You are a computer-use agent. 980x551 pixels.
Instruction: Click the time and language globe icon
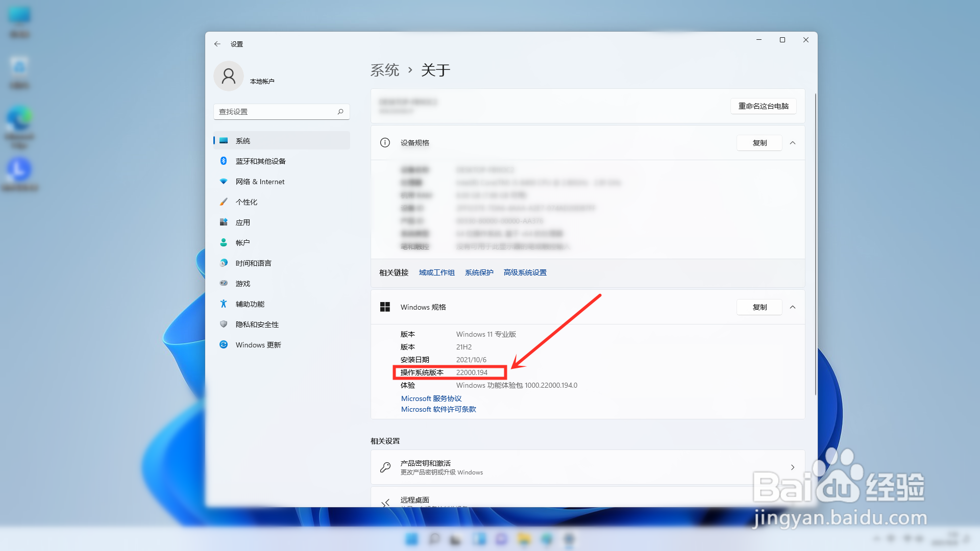click(224, 263)
